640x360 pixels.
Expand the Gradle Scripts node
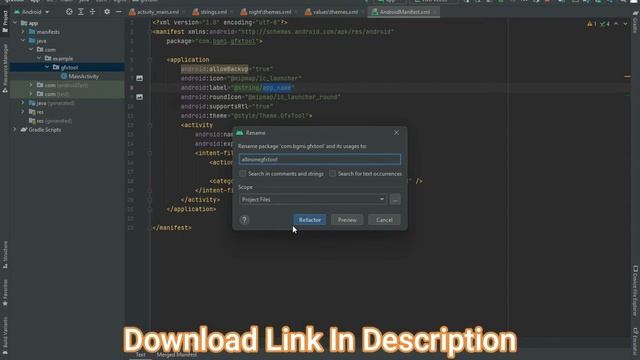click(15, 130)
